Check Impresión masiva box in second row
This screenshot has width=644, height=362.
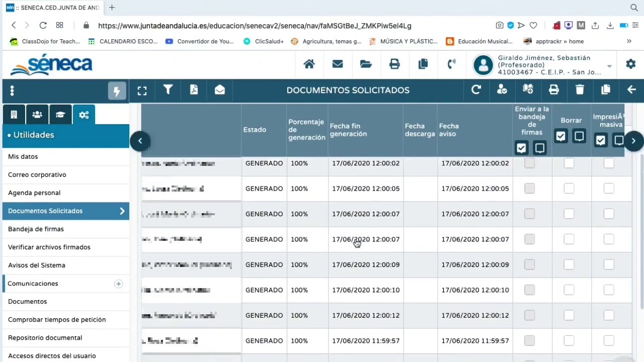point(608,189)
